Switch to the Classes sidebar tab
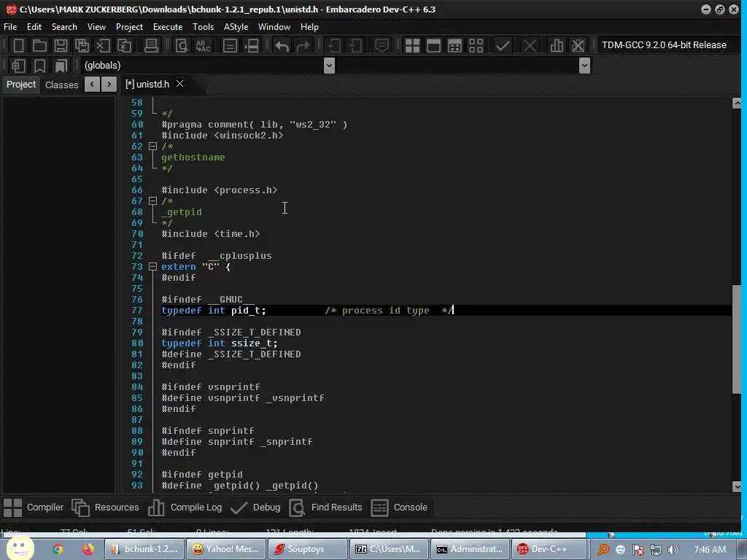Viewport: 747px width, 560px height. (x=61, y=85)
